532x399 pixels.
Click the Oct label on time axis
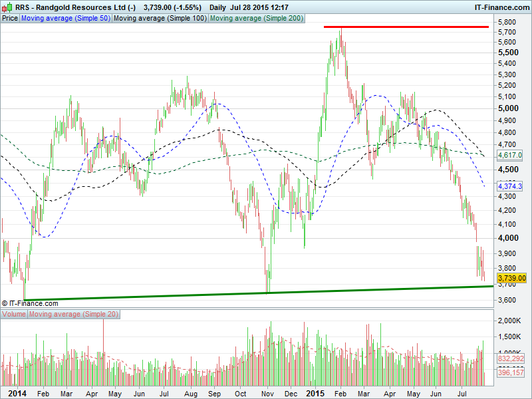click(240, 394)
